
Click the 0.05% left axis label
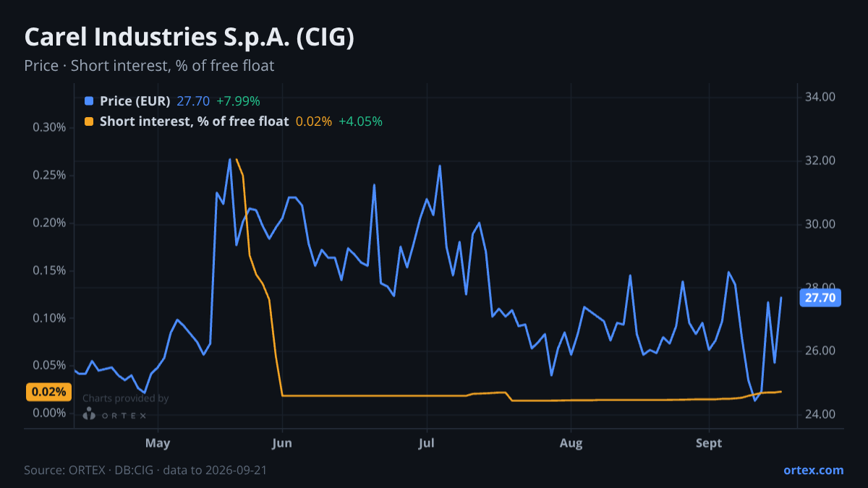pyautogui.click(x=49, y=365)
